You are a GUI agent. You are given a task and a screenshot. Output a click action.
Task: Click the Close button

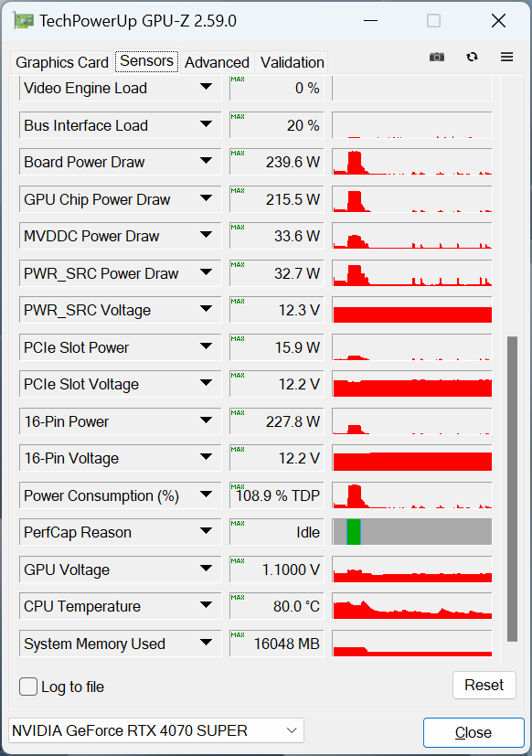tap(473, 732)
